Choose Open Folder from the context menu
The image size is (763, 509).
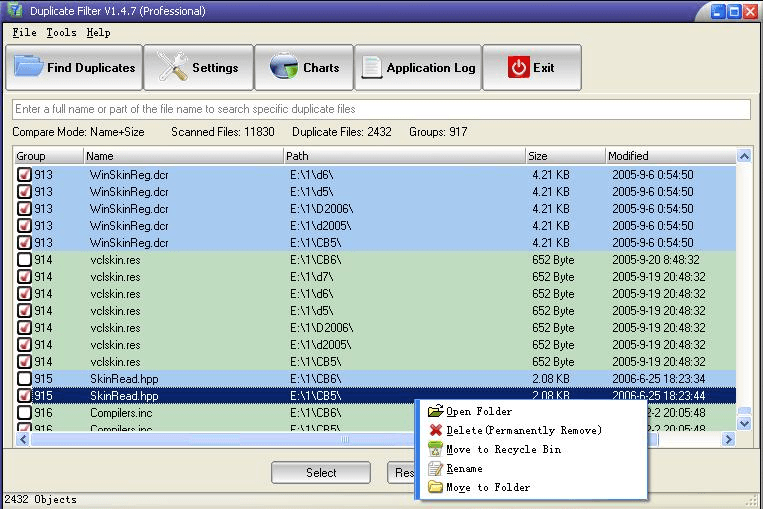click(478, 411)
